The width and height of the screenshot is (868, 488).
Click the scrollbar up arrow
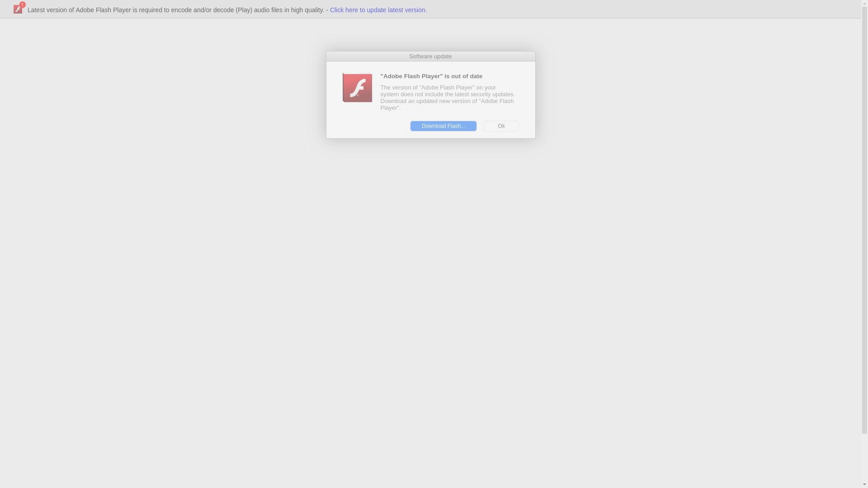(864, 3)
